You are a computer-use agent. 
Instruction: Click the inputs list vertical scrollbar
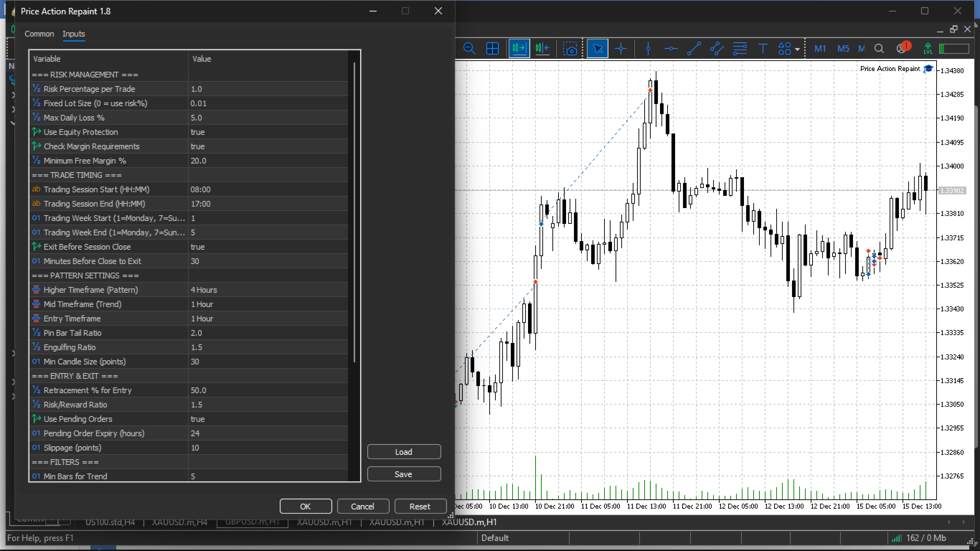(354, 212)
